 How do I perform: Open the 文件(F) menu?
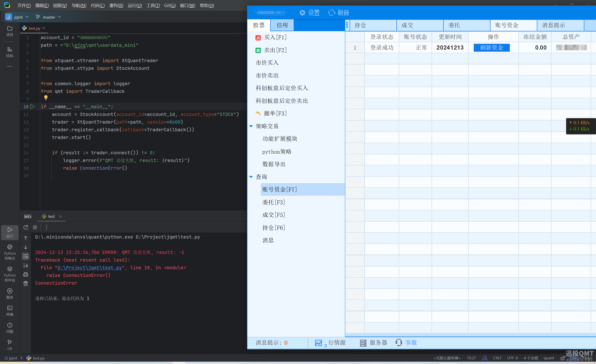point(24,5)
